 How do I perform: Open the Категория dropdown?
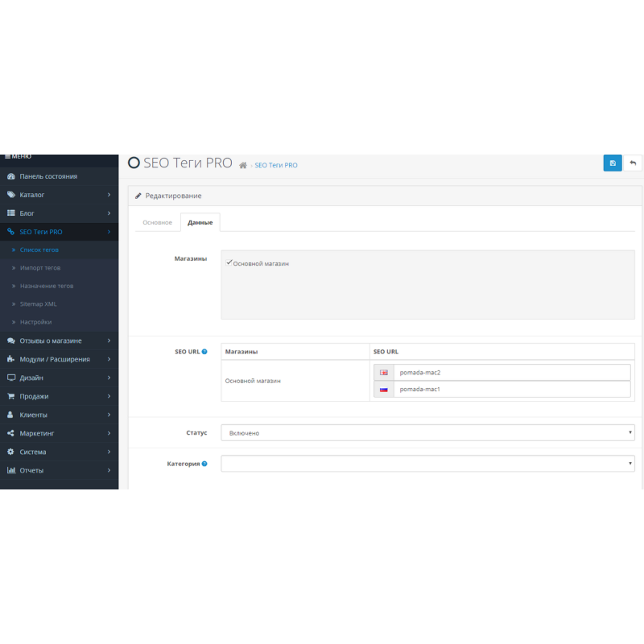[x=427, y=464]
